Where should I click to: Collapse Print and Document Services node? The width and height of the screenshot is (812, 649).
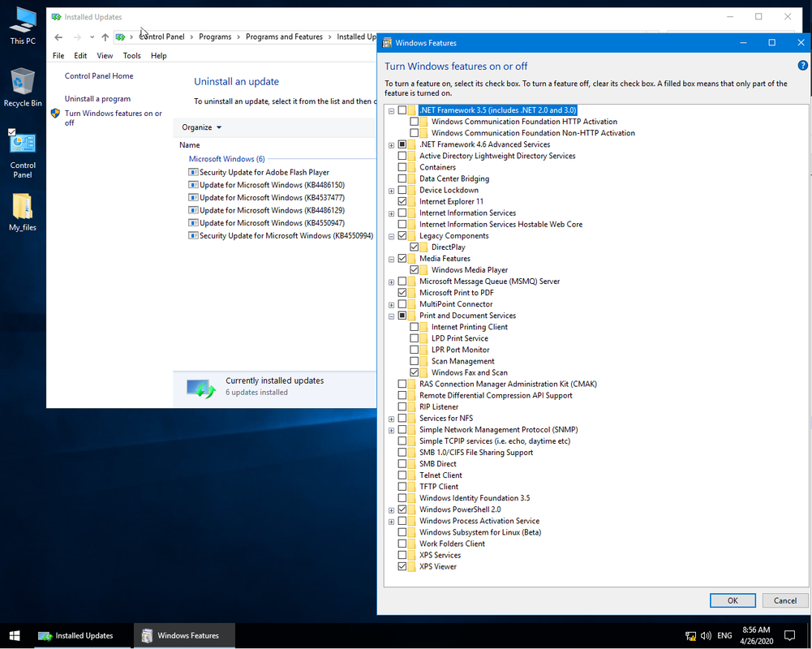click(392, 316)
